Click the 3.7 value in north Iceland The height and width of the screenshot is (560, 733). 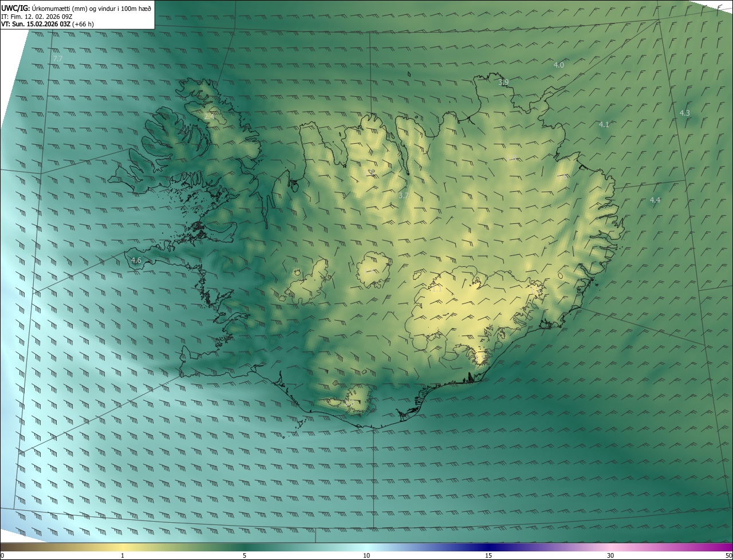[x=403, y=196]
